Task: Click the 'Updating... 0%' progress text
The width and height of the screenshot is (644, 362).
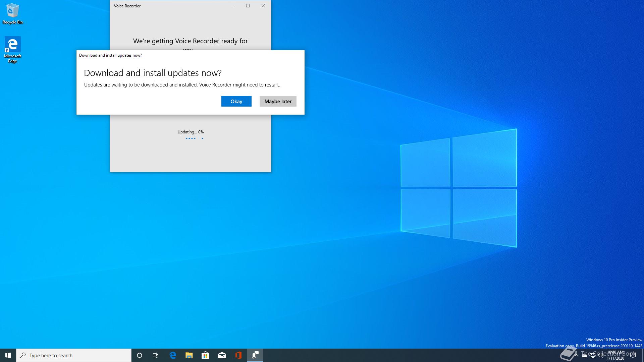Action: 191,132
